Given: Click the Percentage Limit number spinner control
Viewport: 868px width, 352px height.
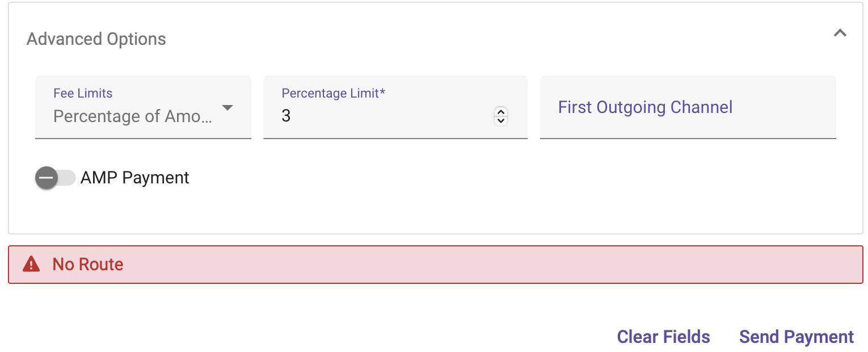Looking at the screenshot, I should [500, 116].
